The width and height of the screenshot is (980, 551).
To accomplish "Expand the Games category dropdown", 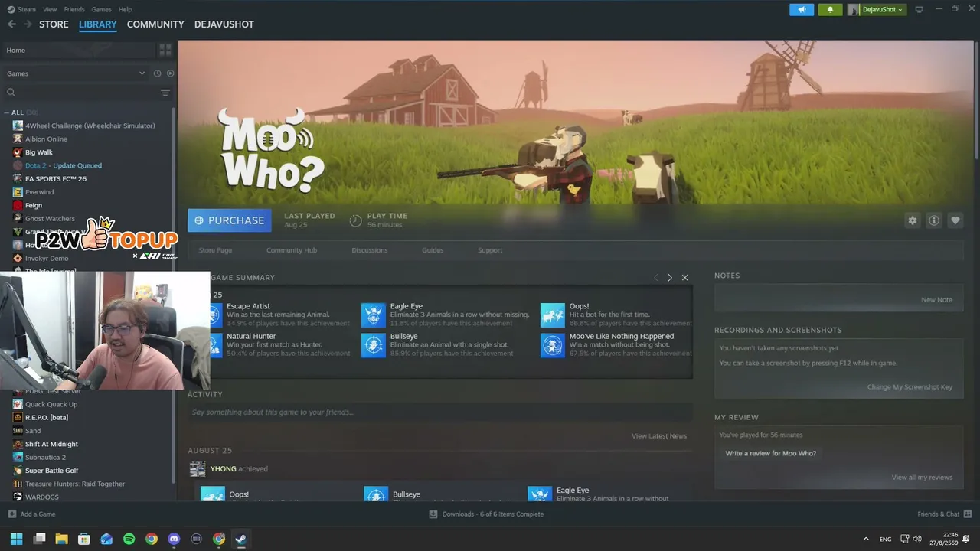I will [142, 73].
